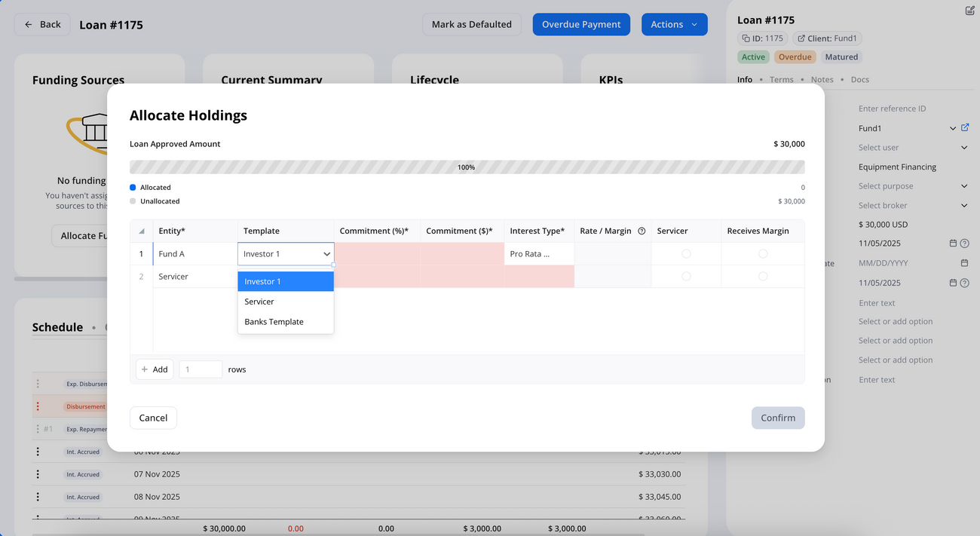This screenshot has width=980, height=536.
Task: Switch to the Terms tab
Action: coord(782,79)
